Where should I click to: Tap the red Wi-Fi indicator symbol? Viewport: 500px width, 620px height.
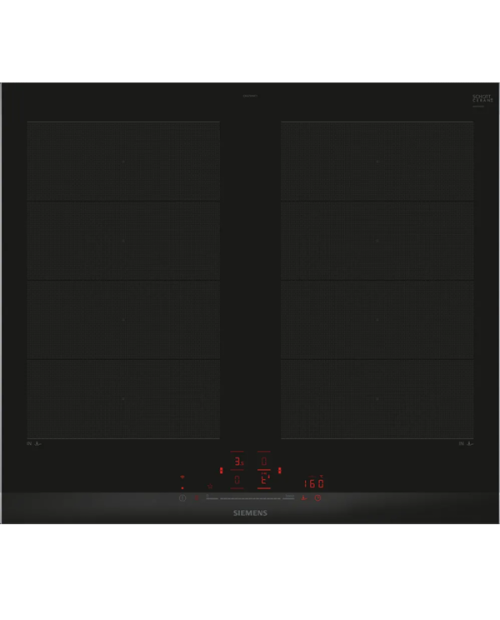coord(182,477)
